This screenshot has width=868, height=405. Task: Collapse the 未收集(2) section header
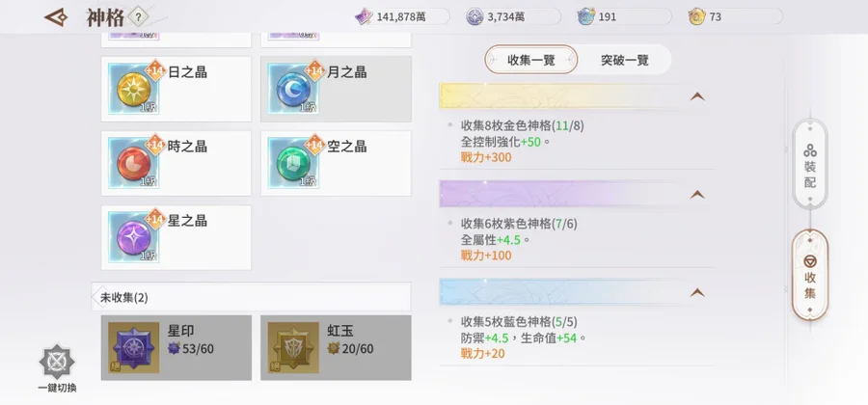(x=252, y=297)
